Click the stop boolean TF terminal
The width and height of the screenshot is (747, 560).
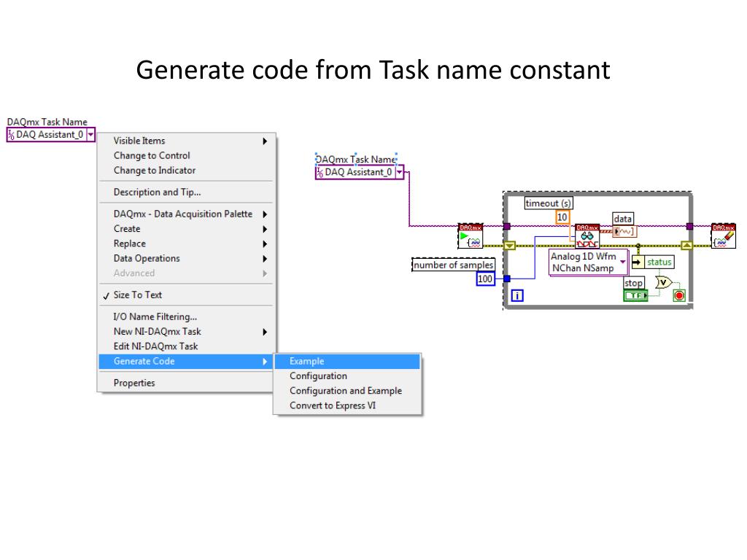(x=635, y=295)
